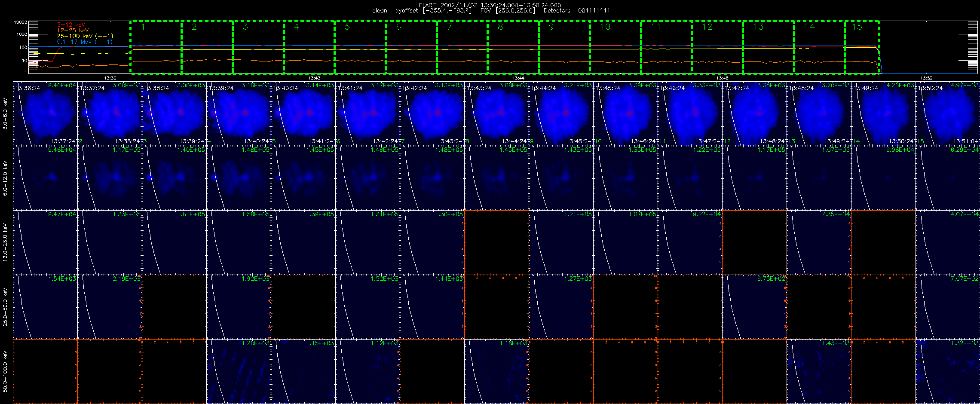Click the 25.0-50.0 keV row label
980x404 pixels.
click(x=5, y=307)
